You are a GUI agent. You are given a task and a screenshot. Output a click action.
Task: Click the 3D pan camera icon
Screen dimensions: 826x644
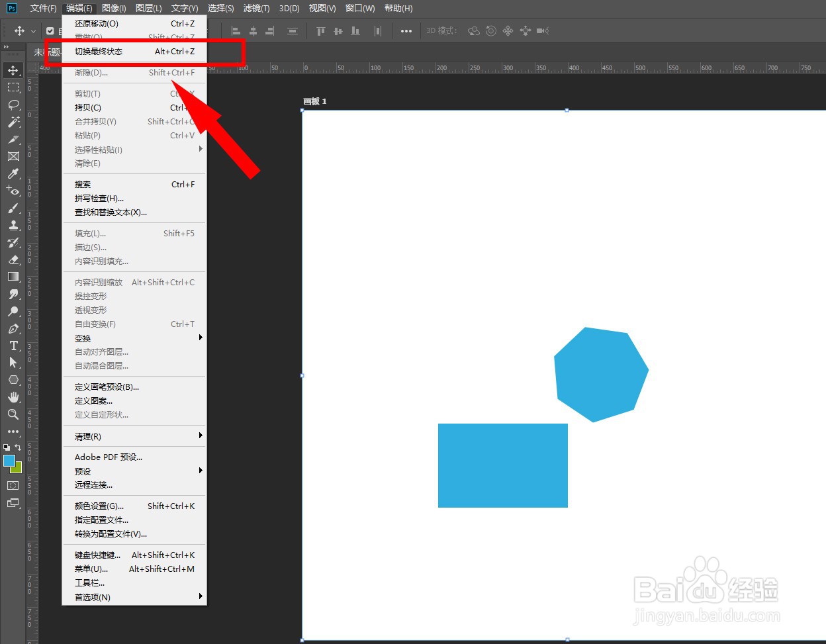pos(508,31)
